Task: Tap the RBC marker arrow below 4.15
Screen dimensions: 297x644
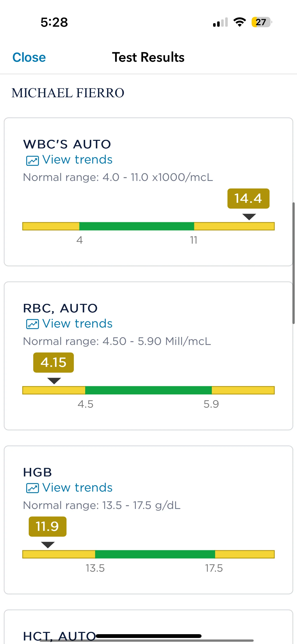Action: click(54, 380)
